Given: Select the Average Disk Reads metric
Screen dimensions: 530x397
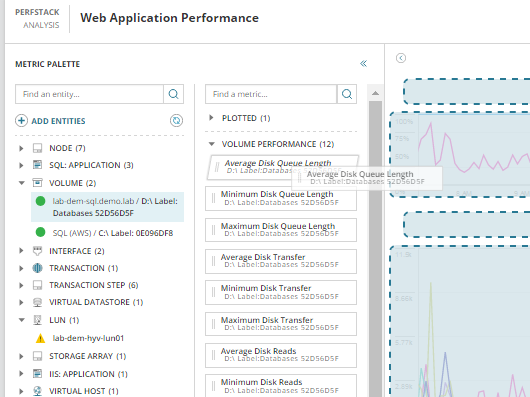Looking at the screenshot, I should 281,355.
